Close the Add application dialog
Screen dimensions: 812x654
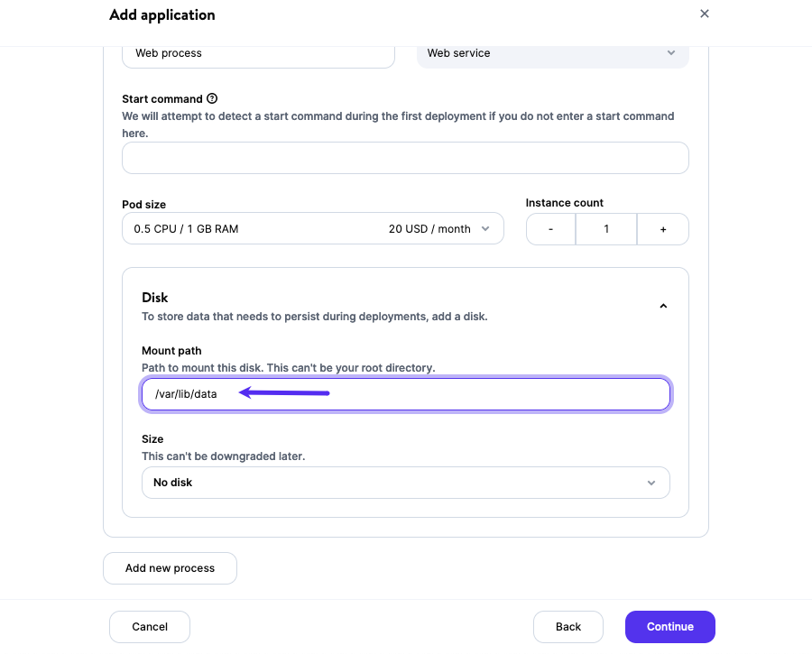point(705,14)
